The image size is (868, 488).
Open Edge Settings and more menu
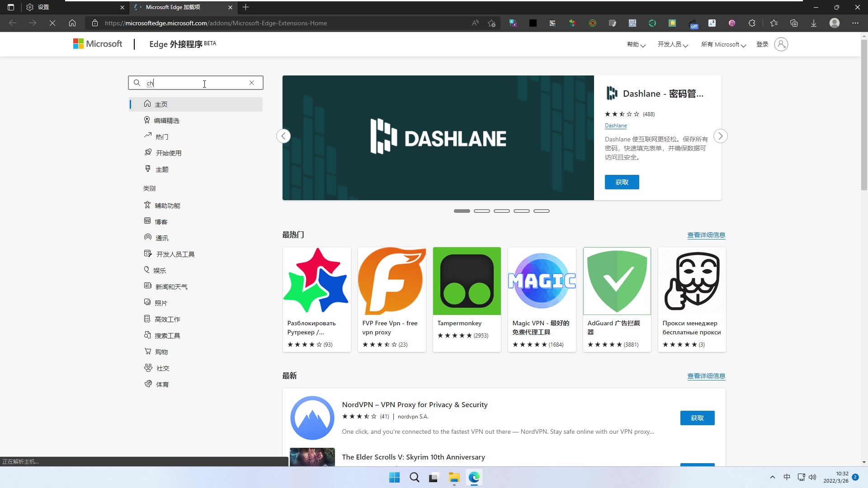(x=855, y=23)
